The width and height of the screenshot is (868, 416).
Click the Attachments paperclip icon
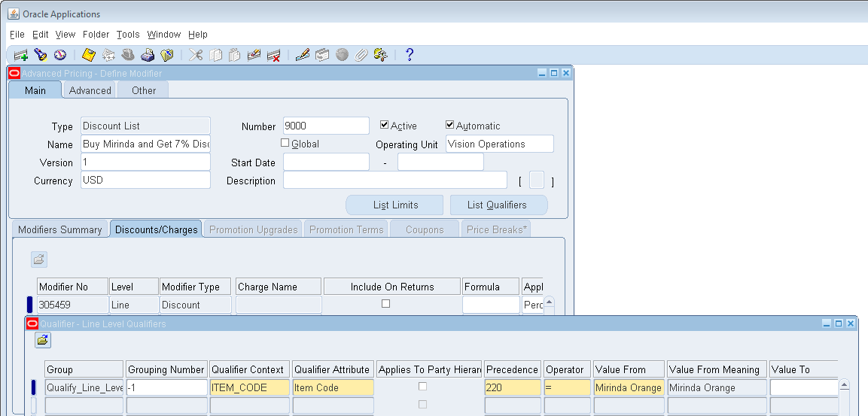click(x=361, y=55)
